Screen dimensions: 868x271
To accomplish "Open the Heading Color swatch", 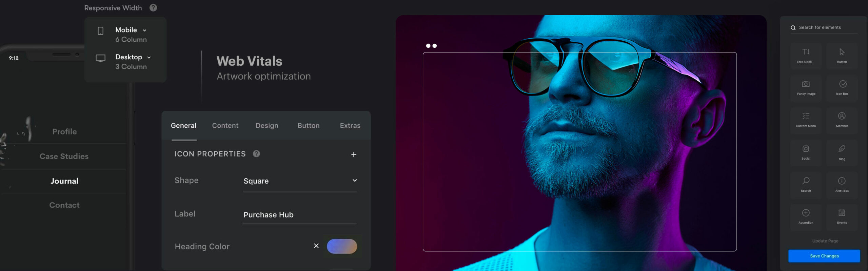I will 342,246.
